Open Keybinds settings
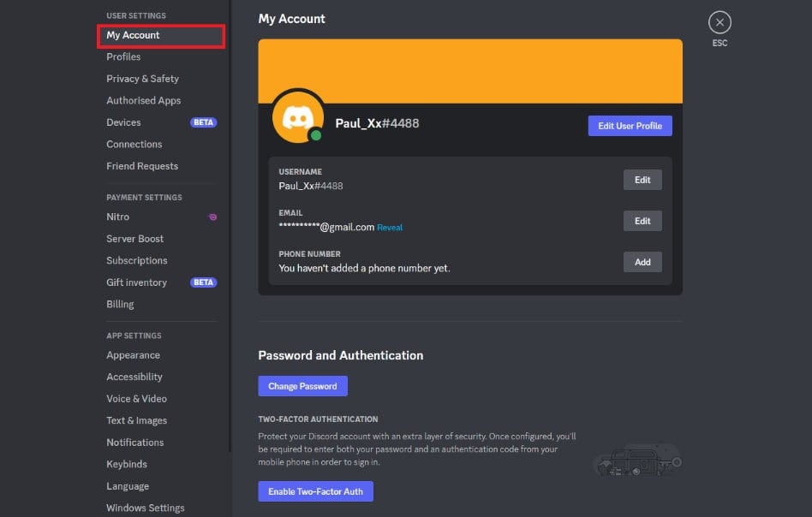The height and width of the screenshot is (517, 812). pyautogui.click(x=126, y=464)
